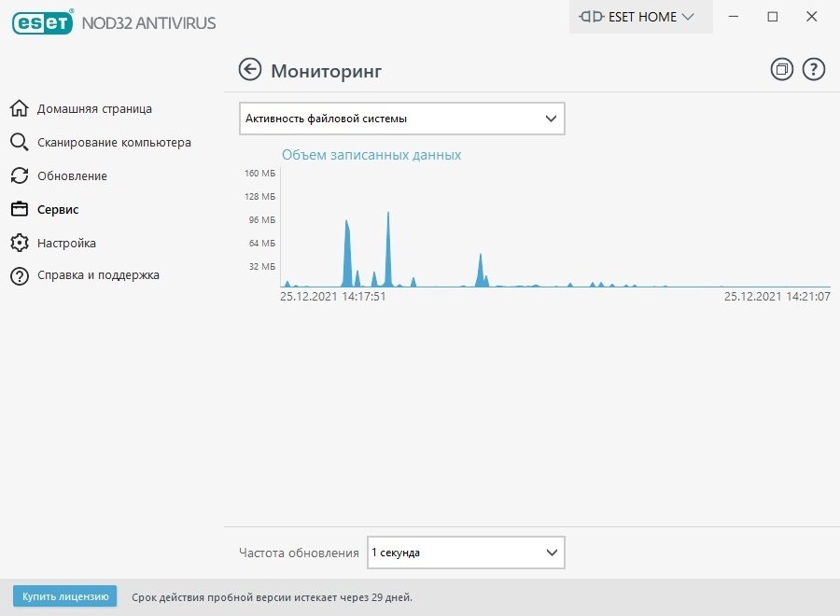Expand the ESET HOME menu chevron
The width and height of the screenshot is (840, 616).
(687, 17)
